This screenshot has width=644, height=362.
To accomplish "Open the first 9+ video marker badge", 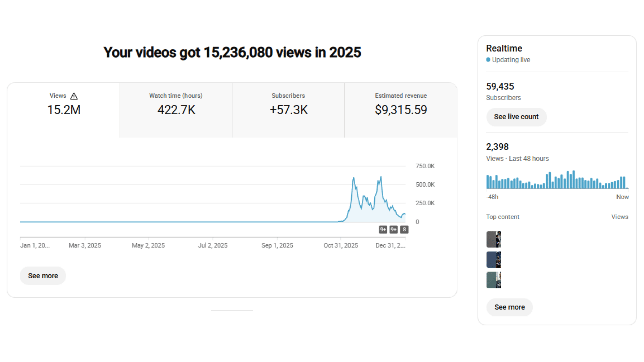I will coord(383,230).
